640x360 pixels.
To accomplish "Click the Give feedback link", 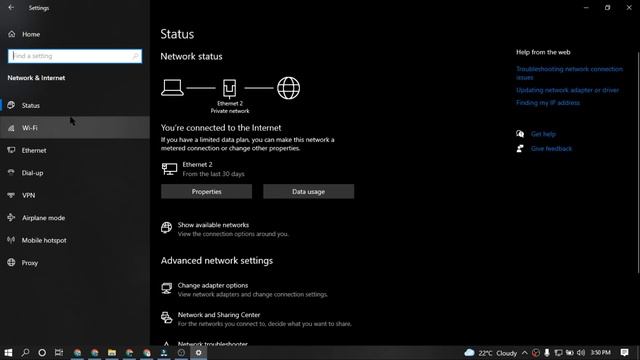I will tap(551, 149).
